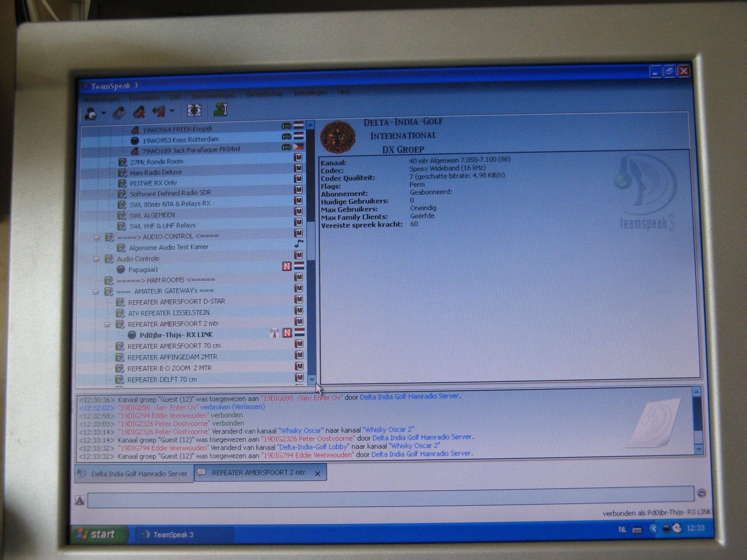
Task: Click the Dutch flag beside Papagaai1
Action: pyautogui.click(x=299, y=266)
